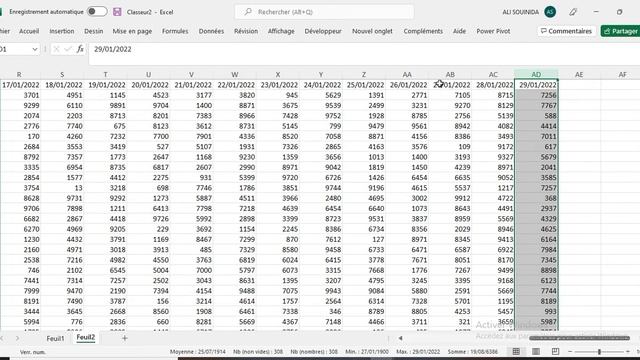Viewport: 640px width, 360px height.
Task: Open the Données ribbon tab
Action: click(211, 31)
